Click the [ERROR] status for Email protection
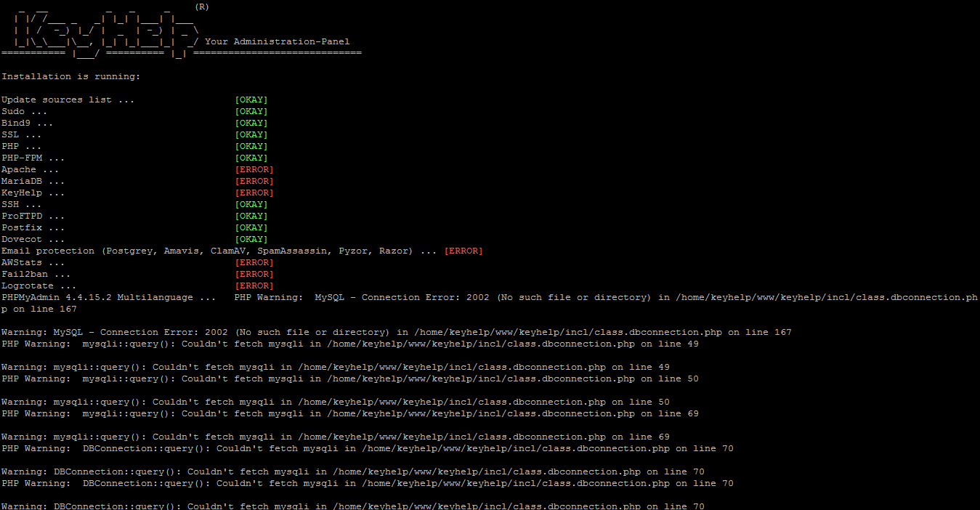This screenshot has width=980, height=510. (463, 251)
